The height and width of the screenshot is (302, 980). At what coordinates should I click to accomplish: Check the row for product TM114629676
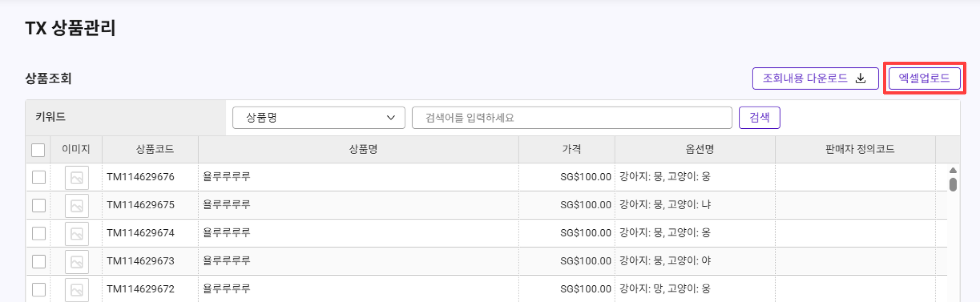pos(39,178)
